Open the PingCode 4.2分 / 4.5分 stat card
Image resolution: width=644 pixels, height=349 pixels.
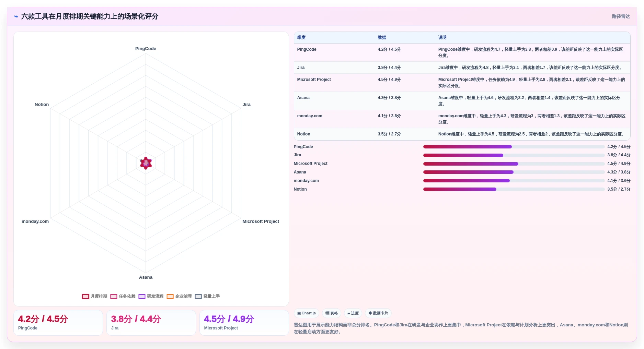pyautogui.click(x=58, y=323)
